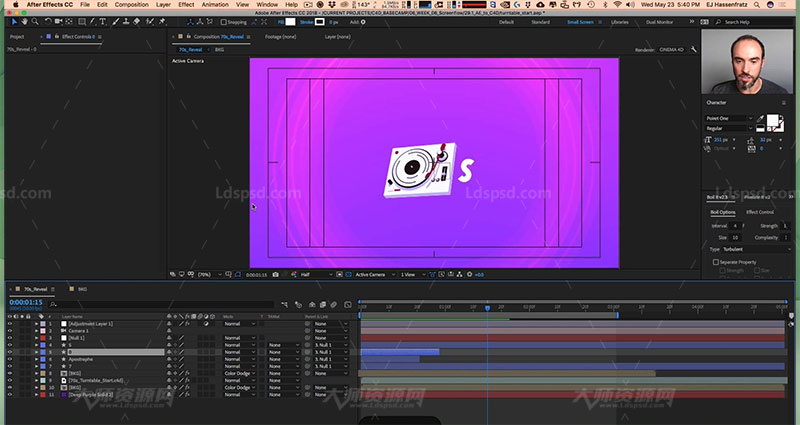Screen dimensions: 800x425
Task: Select the Unified Camera tool
Action: (58, 21)
